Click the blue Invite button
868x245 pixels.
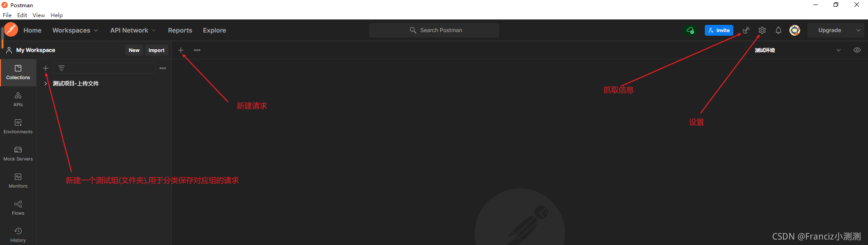click(719, 30)
